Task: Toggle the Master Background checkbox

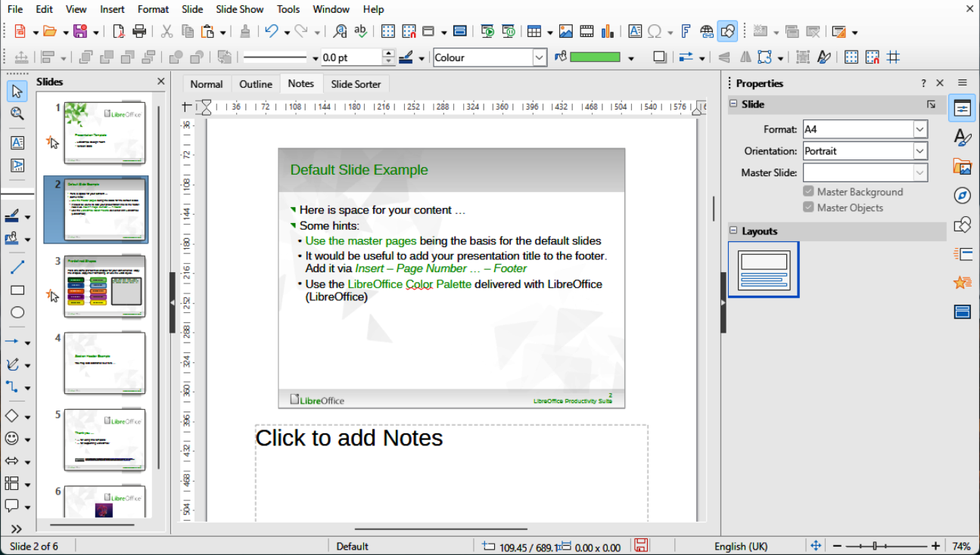Action: [808, 192]
